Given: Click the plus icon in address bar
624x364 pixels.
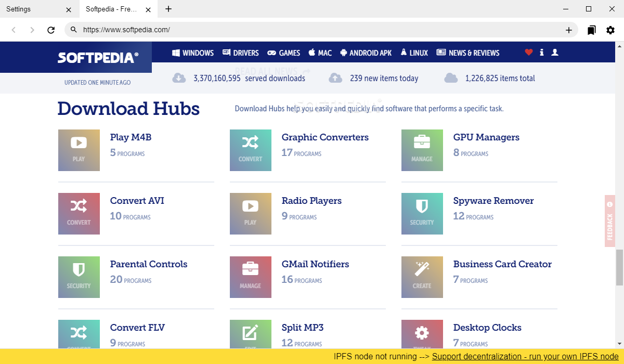Looking at the screenshot, I should coord(569,30).
